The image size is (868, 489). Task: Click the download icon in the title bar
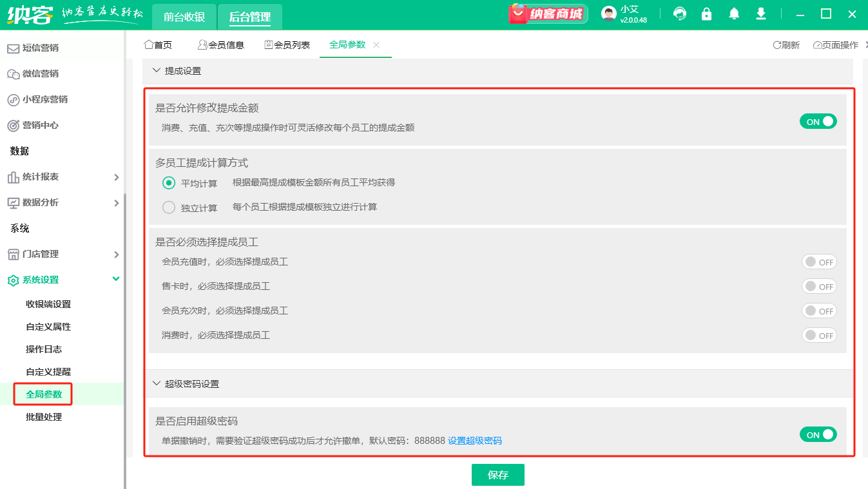click(x=760, y=13)
